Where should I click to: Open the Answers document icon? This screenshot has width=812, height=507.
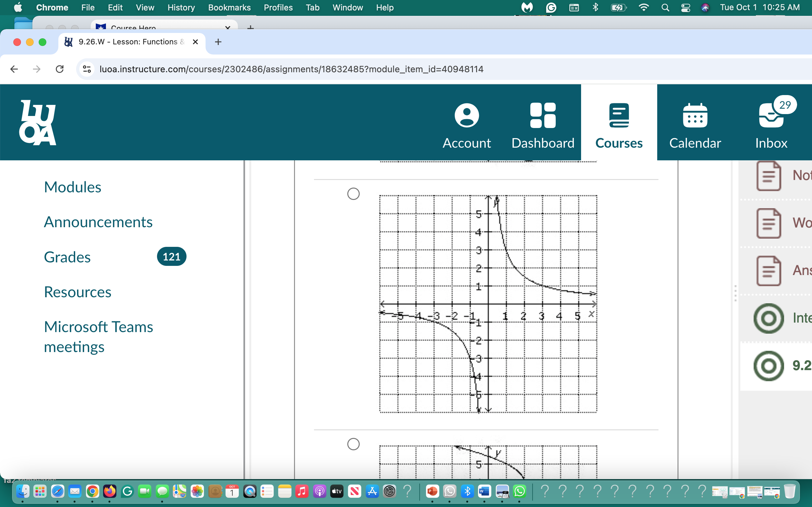click(769, 271)
